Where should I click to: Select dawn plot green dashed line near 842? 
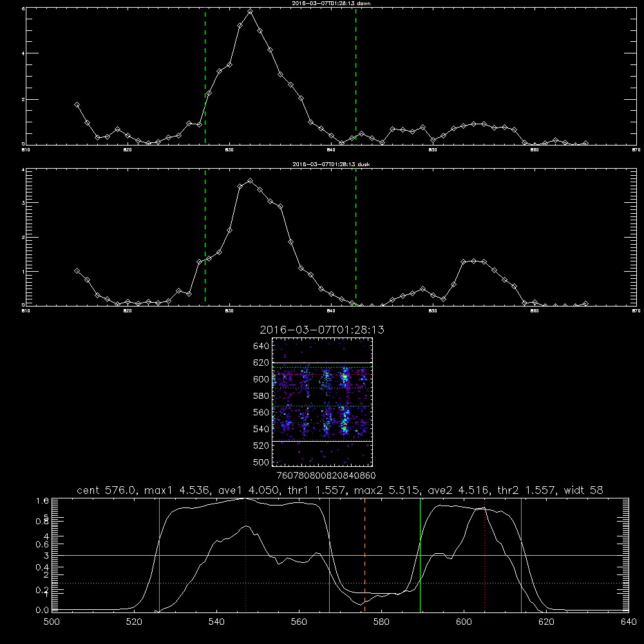(x=355, y=76)
